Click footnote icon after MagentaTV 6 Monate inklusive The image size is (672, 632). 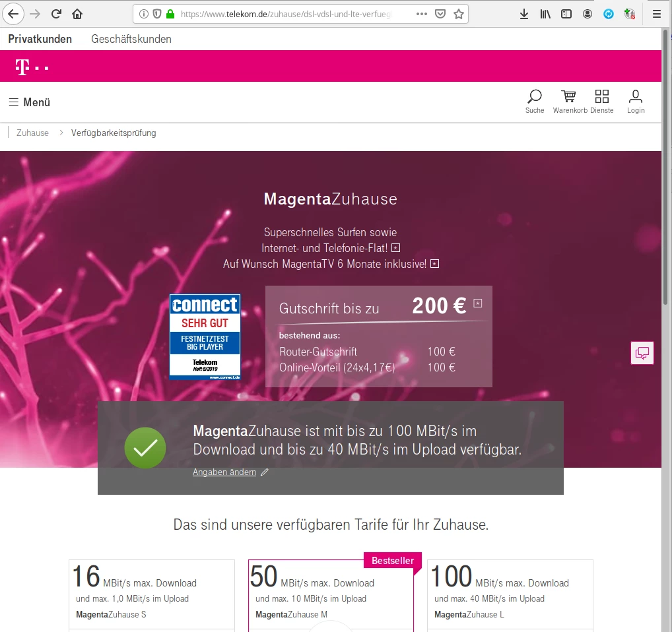[x=434, y=264]
